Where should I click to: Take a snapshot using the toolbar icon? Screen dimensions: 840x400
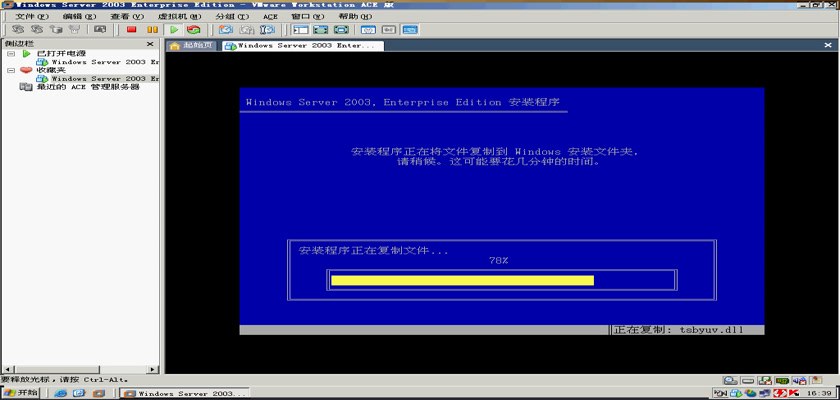226,30
